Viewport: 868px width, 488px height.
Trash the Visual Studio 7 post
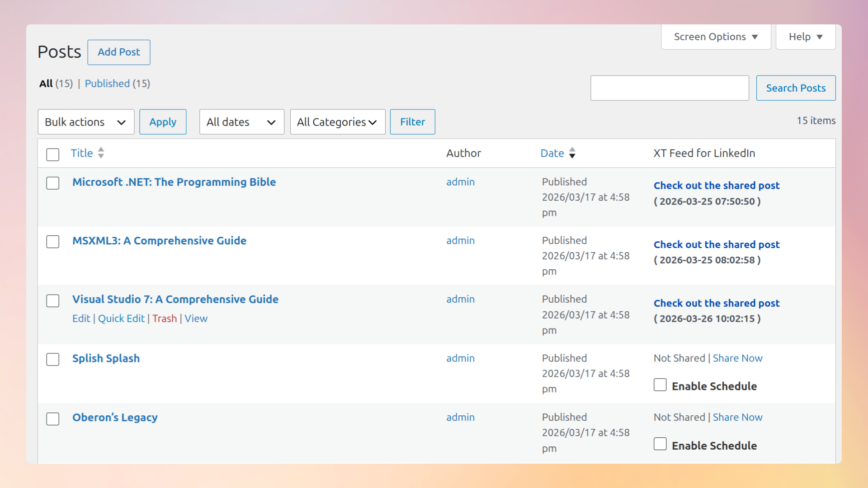coord(165,319)
